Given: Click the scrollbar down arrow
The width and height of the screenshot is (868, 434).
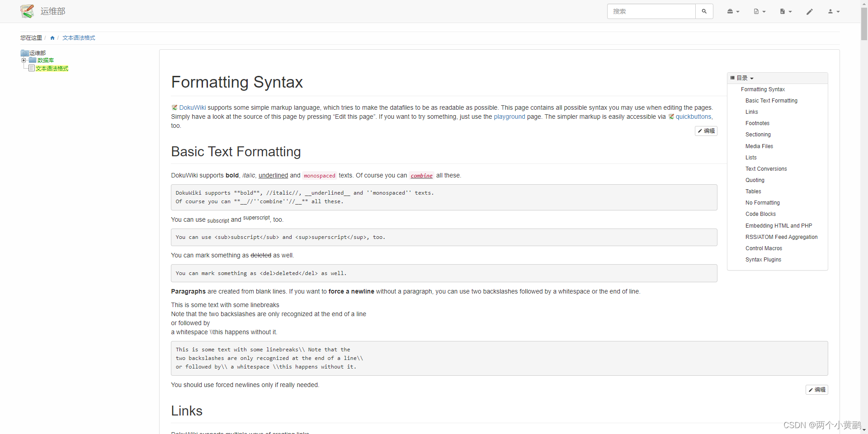Looking at the screenshot, I should point(864,430).
